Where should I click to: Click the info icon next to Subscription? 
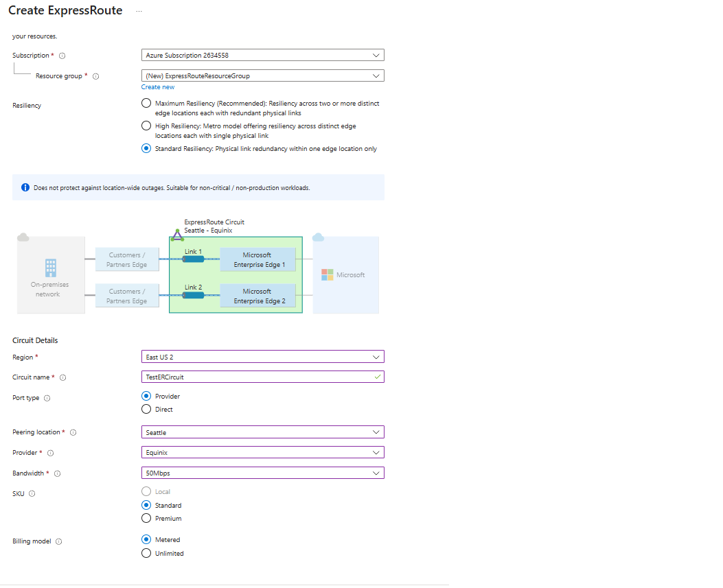(x=62, y=56)
